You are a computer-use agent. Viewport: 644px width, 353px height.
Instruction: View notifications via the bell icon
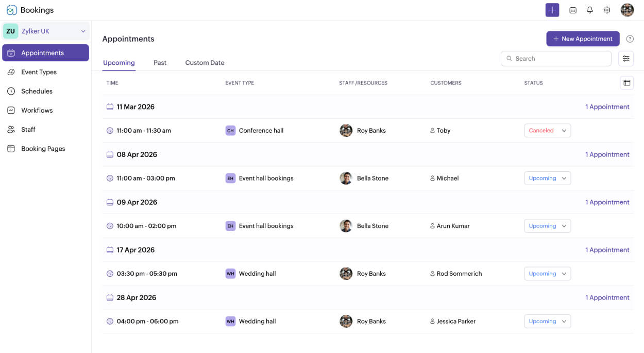coord(589,10)
